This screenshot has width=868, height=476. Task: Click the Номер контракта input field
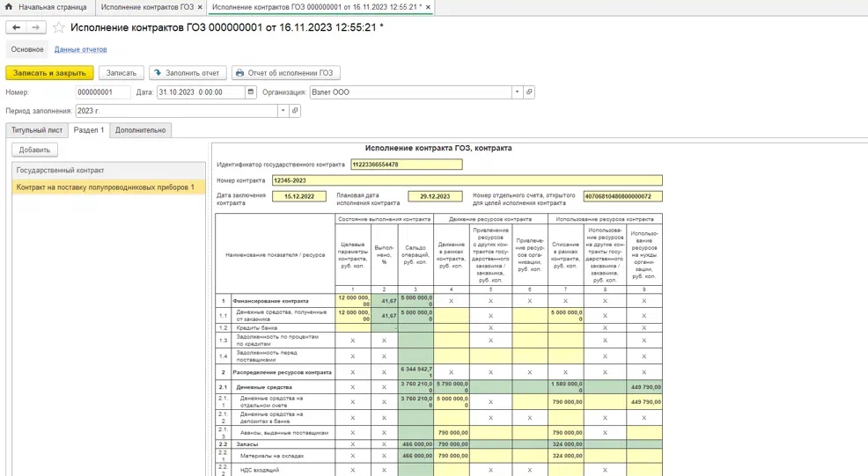[x=466, y=180]
